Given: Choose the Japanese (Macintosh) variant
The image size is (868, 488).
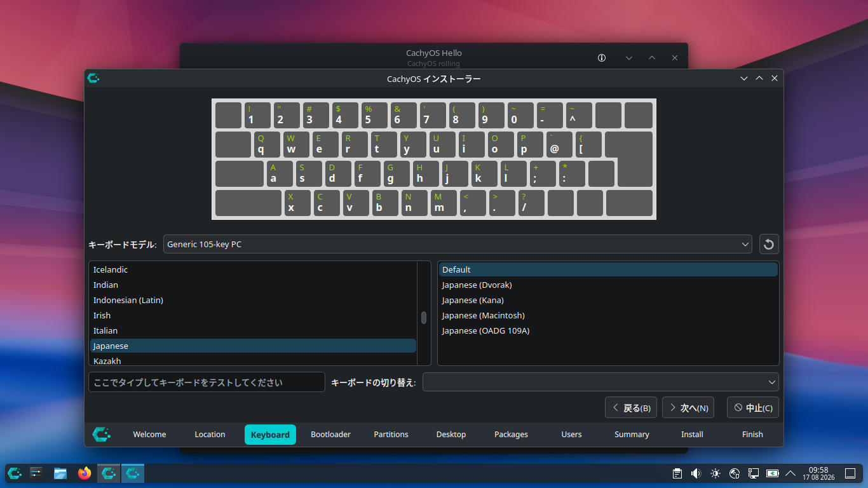Looking at the screenshot, I should point(608,316).
